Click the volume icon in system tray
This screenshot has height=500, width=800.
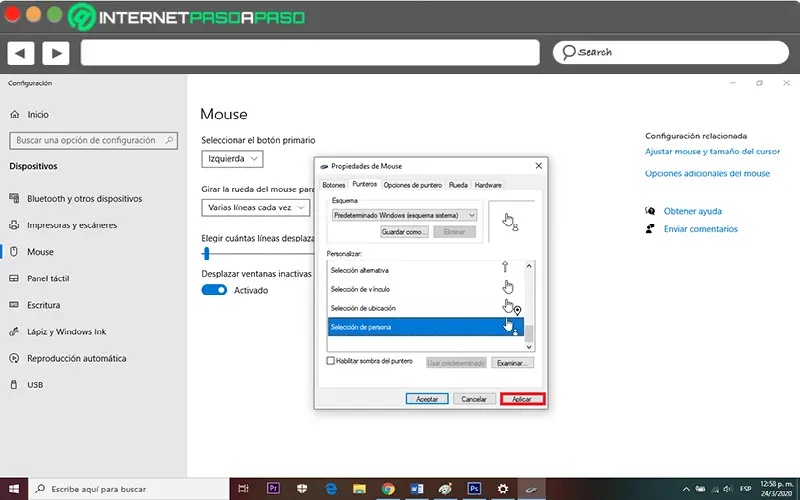(x=728, y=489)
